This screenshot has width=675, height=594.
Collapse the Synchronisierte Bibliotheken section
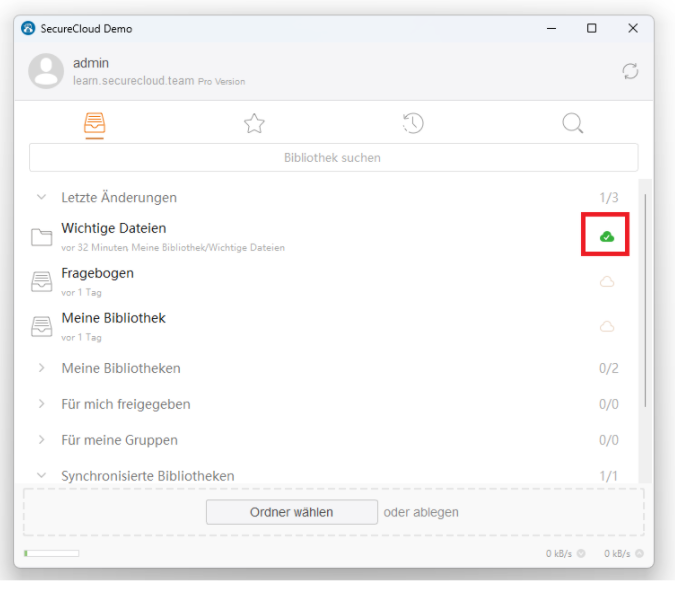[x=41, y=475]
